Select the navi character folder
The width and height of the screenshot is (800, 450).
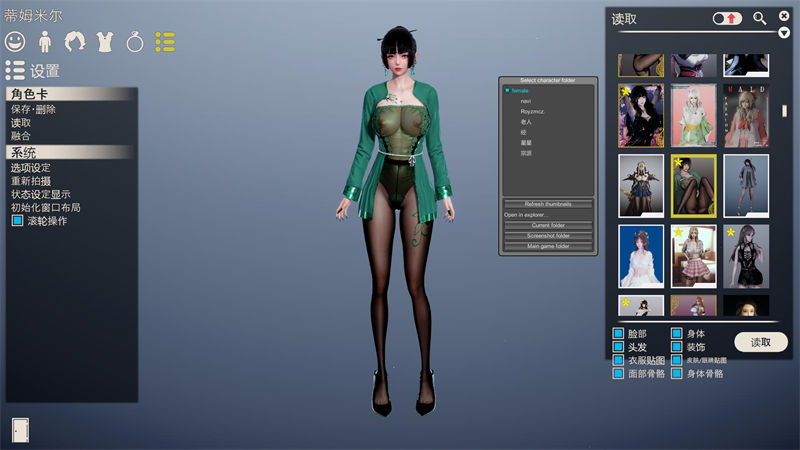pos(525,101)
